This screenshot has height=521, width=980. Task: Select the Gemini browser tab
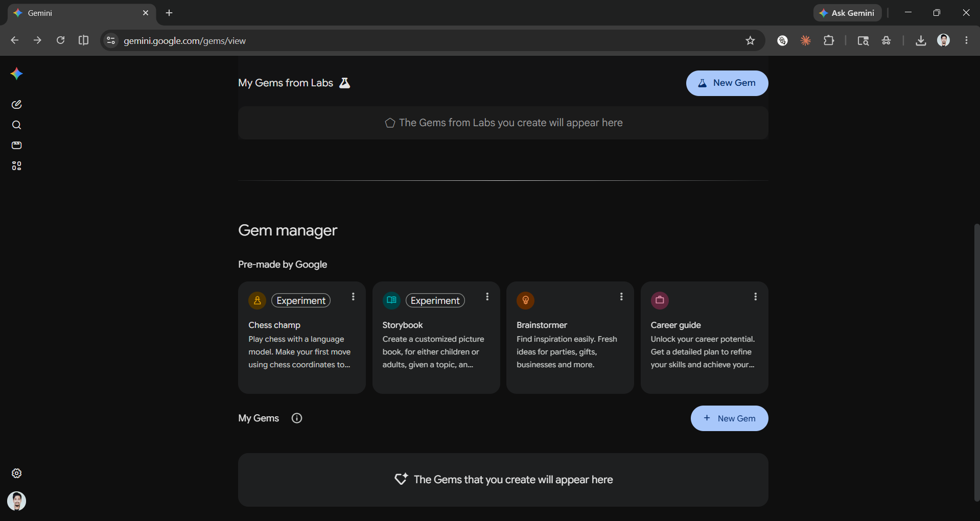(82, 13)
